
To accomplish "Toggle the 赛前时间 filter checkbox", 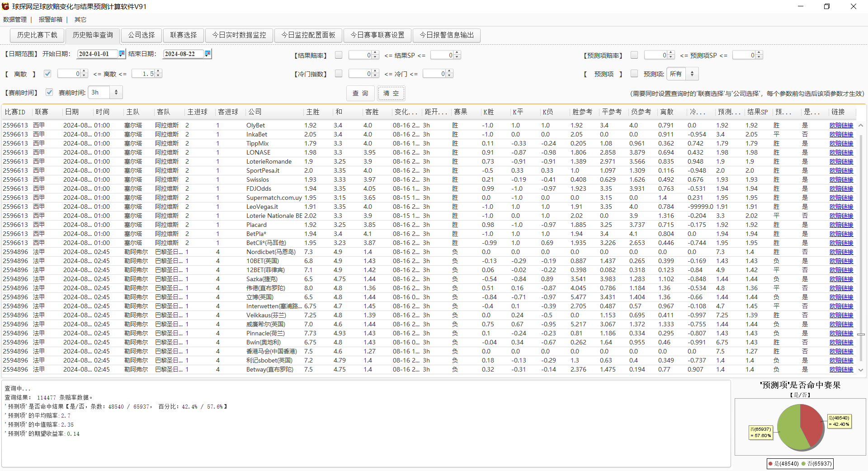I will [x=49, y=92].
